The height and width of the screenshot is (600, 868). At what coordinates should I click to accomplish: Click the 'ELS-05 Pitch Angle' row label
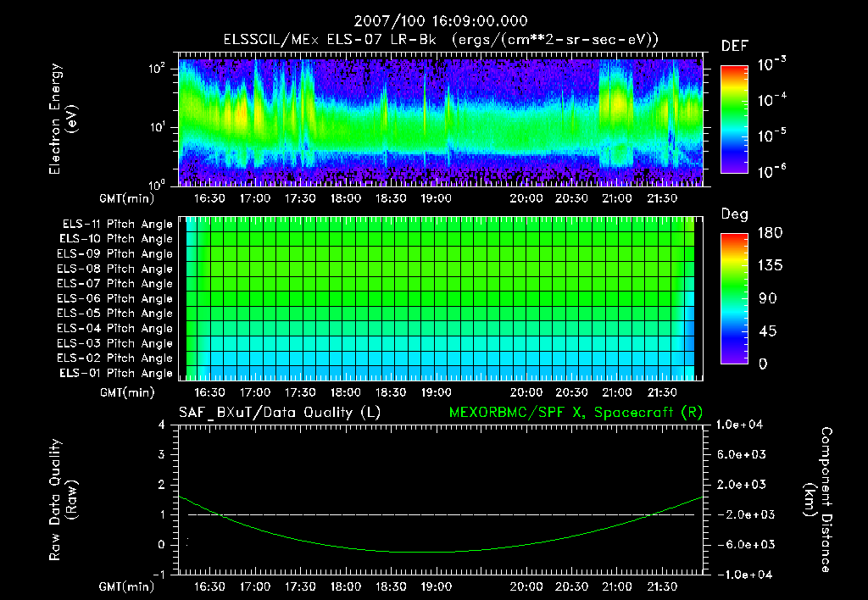point(114,314)
